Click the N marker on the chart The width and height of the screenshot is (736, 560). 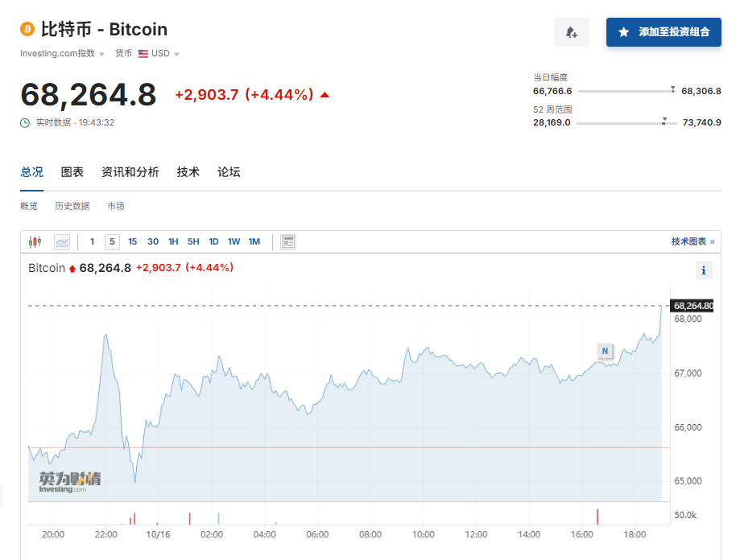(x=605, y=352)
